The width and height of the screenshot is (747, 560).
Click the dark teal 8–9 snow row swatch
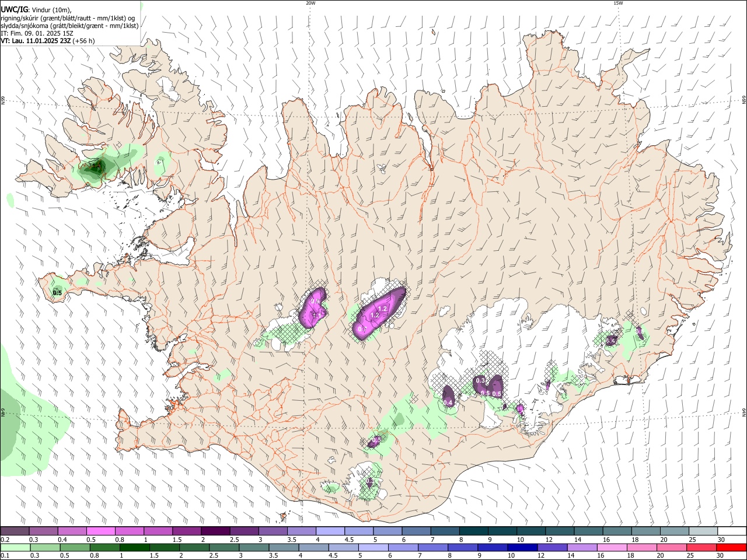point(474,531)
